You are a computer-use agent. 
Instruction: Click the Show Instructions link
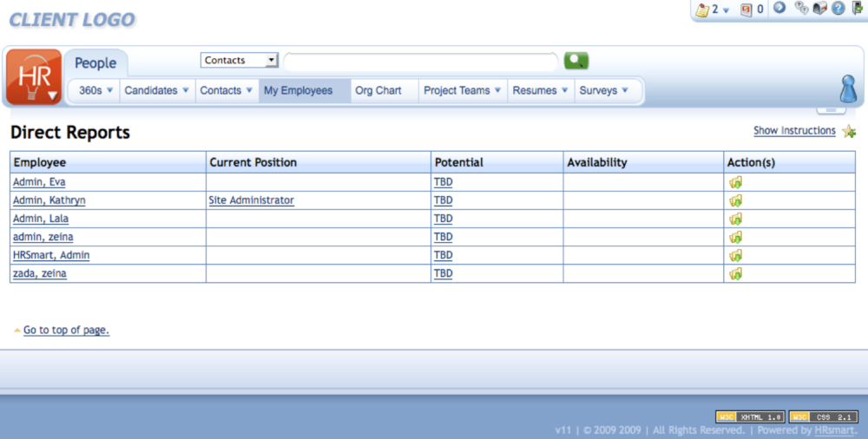(x=794, y=131)
